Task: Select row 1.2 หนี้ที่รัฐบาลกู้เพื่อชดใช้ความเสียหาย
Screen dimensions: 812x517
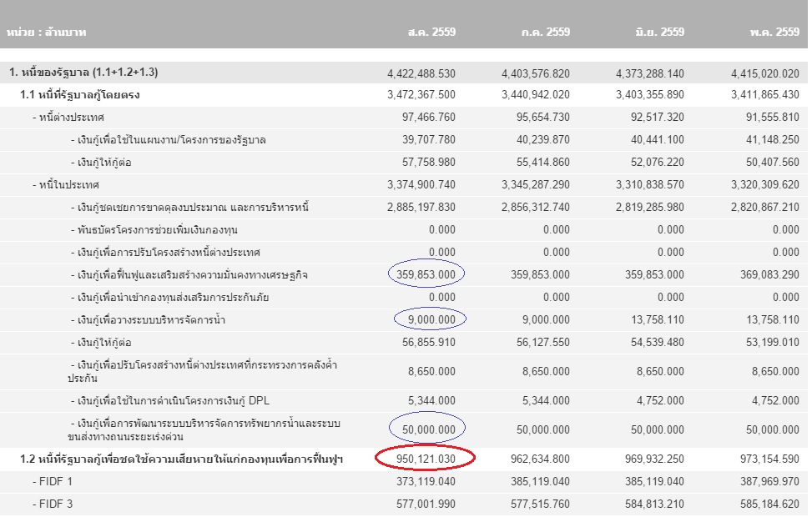Action: [404, 459]
